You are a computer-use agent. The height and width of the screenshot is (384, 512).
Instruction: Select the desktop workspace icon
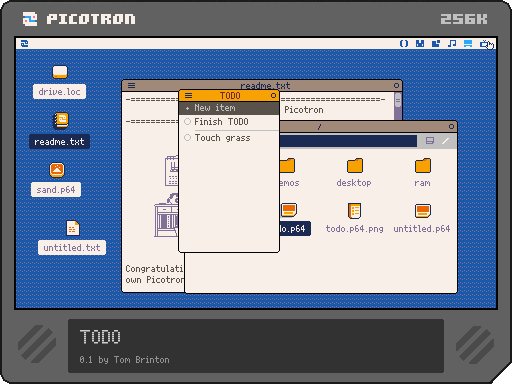(468, 44)
